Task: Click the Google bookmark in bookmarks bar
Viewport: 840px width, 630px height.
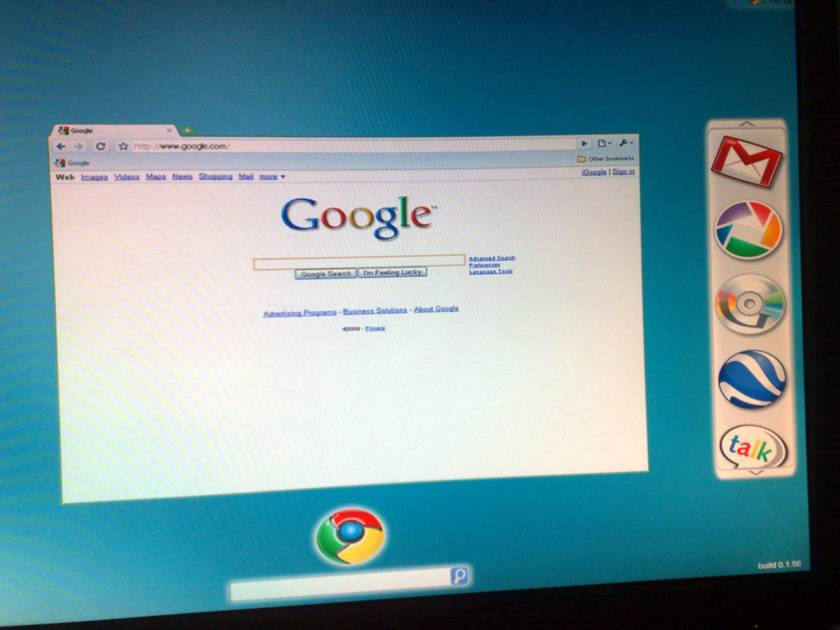Action: (x=72, y=163)
